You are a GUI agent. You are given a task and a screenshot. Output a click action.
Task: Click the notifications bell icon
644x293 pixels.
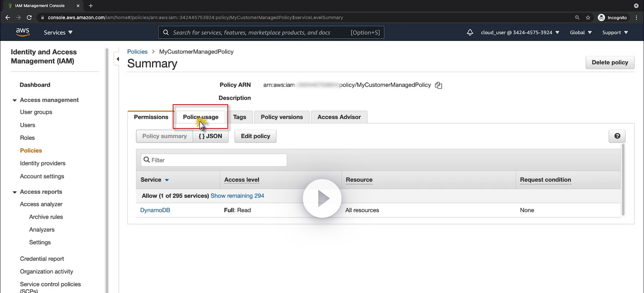pyautogui.click(x=470, y=32)
